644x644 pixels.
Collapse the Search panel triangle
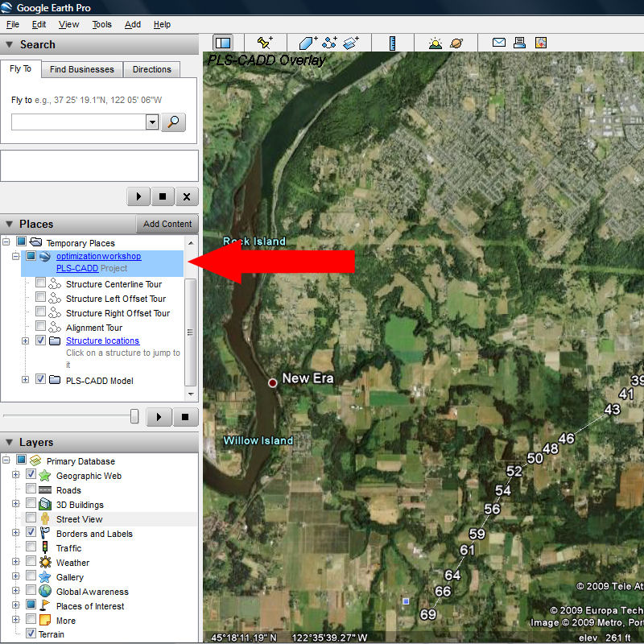(x=9, y=44)
